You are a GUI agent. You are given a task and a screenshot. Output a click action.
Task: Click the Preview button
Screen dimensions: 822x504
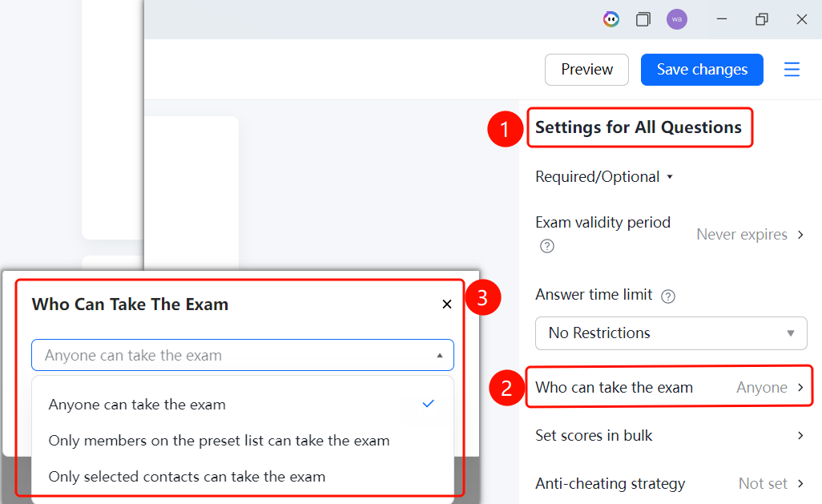(586, 69)
